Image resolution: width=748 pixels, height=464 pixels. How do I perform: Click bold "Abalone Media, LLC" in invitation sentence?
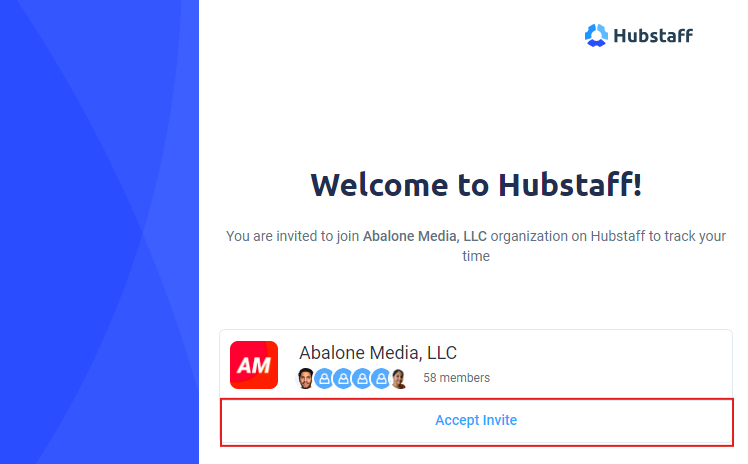425,236
